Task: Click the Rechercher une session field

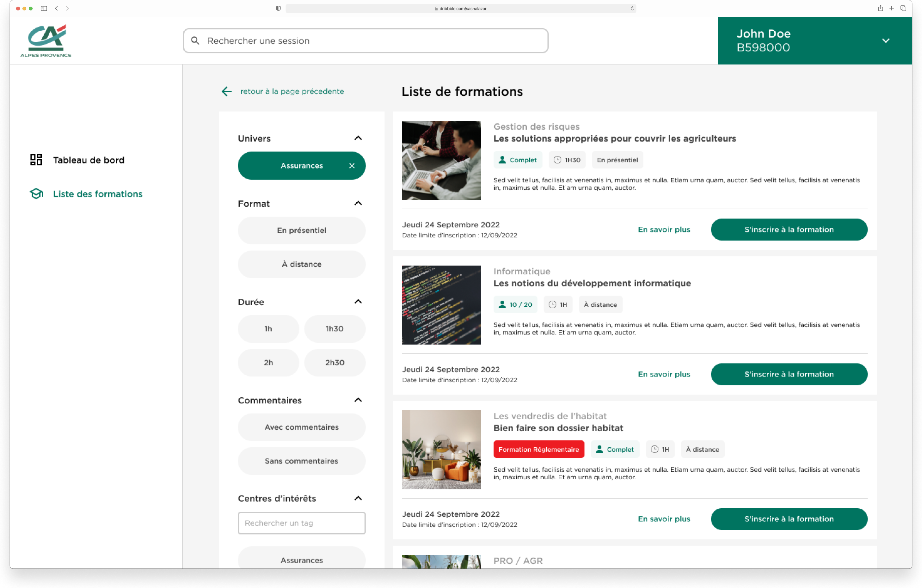Action: pyautogui.click(x=366, y=40)
